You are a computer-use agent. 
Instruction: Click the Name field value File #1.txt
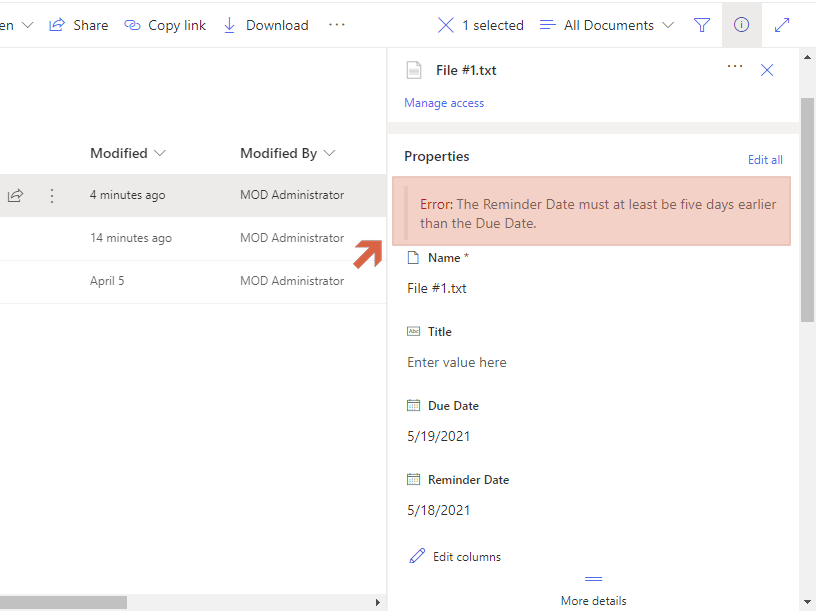click(x=437, y=288)
